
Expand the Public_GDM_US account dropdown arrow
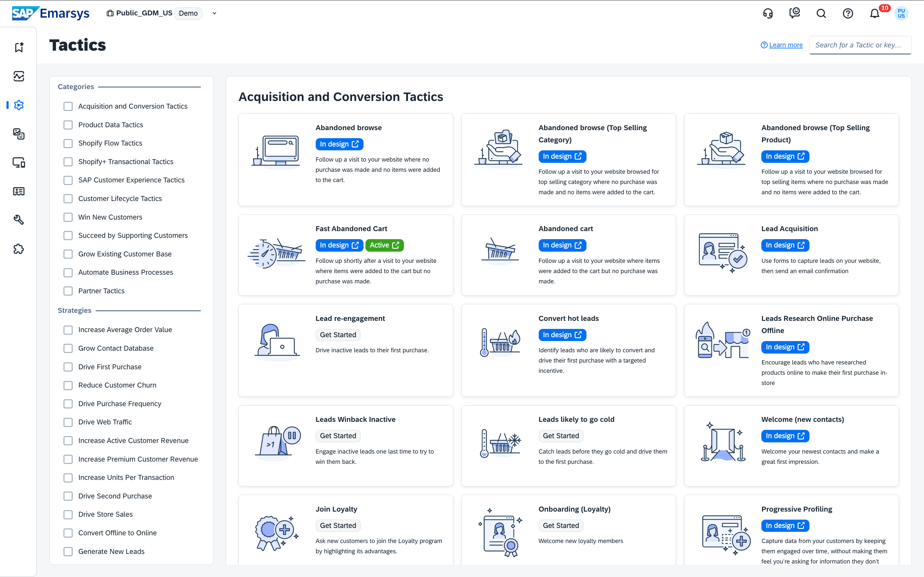pos(215,13)
